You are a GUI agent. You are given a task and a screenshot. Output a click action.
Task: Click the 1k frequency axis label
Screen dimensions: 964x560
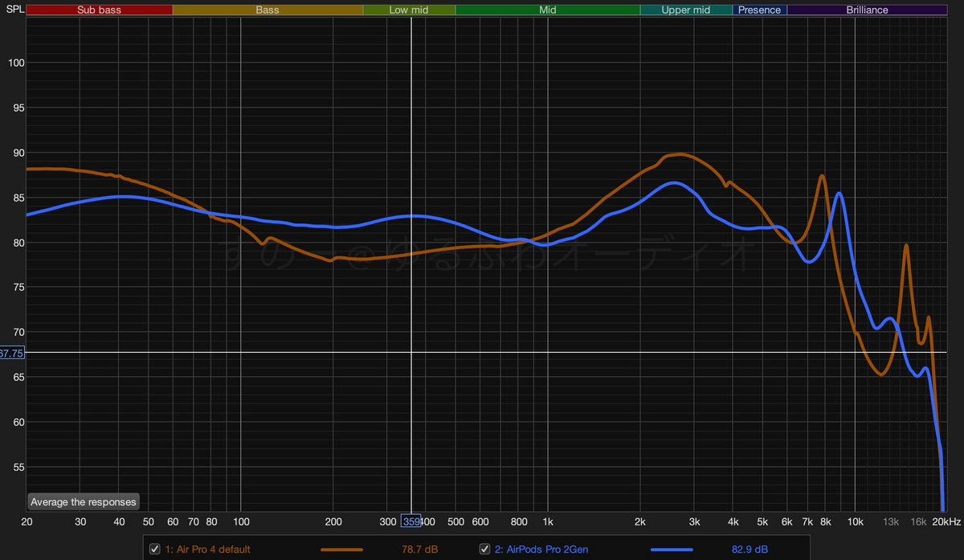coord(548,521)
